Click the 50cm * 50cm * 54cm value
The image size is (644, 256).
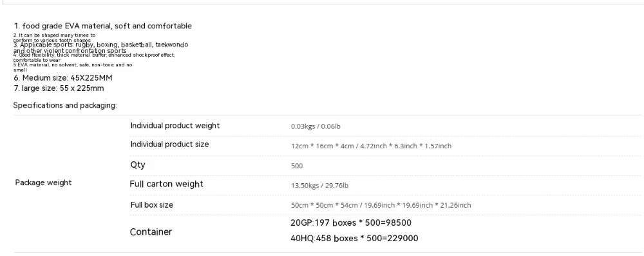(381, 205)
